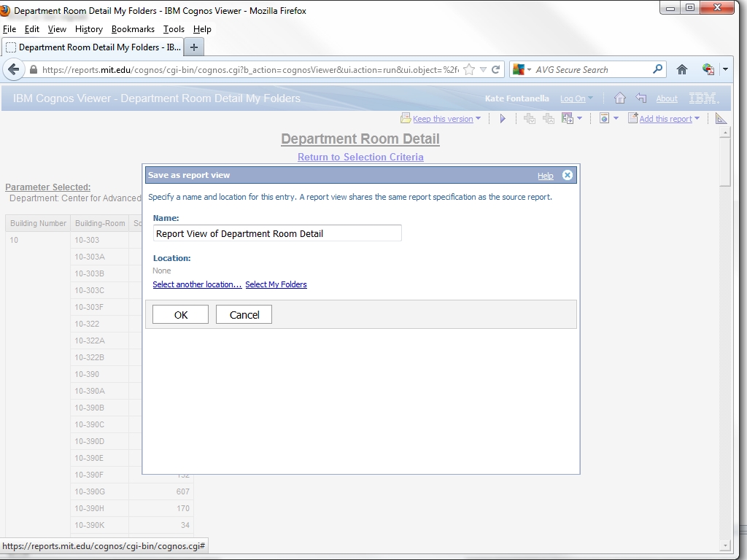Expand the Keep this version dropdown
The width and height of the screenshot is (747, 560).
[x=478, y=119]
